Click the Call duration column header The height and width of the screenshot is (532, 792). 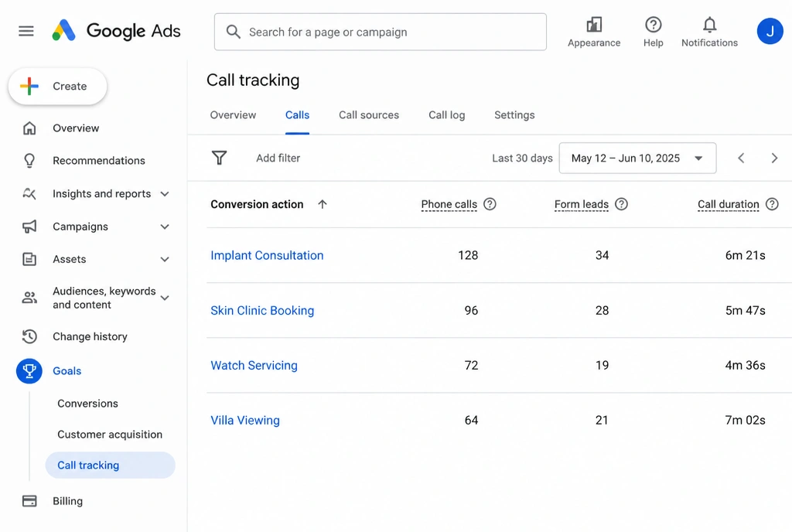pyautogui.click(x=729, y=204)
